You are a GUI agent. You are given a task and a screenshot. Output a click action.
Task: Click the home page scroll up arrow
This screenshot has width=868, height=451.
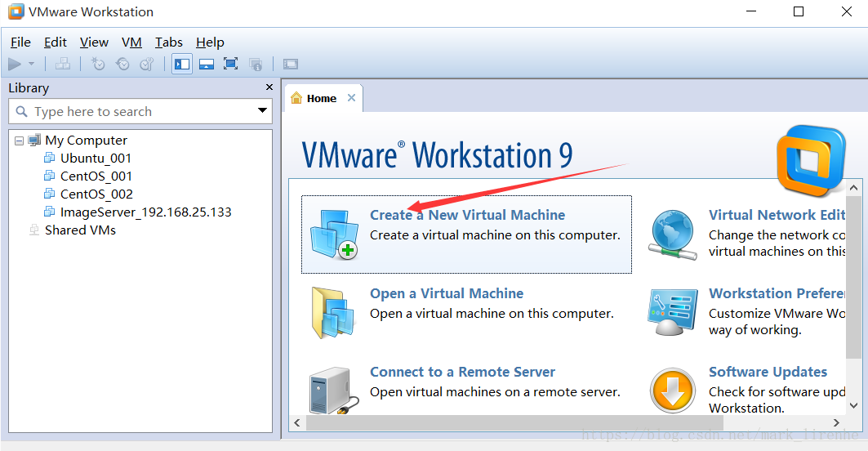coord(853,188)
